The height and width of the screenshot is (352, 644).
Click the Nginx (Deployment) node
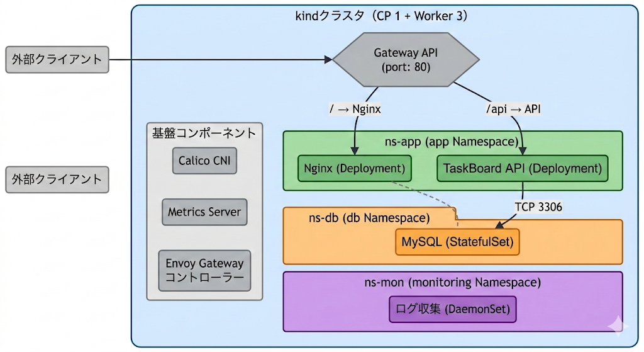coord(354,169)
